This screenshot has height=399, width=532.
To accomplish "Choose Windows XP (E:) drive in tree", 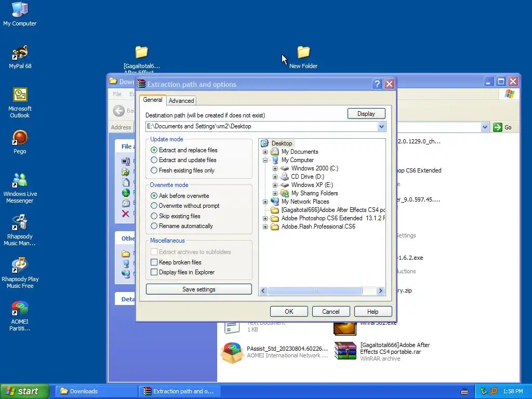I will (312, 185).
